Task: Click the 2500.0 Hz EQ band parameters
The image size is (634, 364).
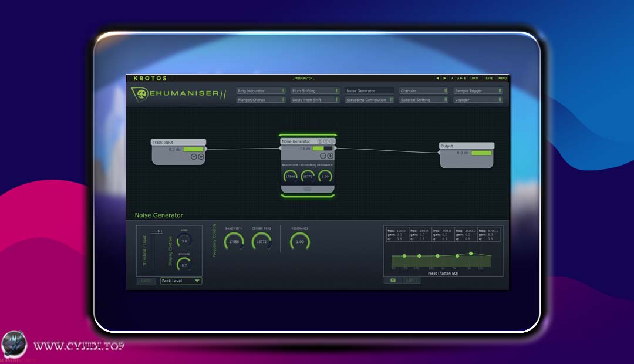Action: click(466, 235)
